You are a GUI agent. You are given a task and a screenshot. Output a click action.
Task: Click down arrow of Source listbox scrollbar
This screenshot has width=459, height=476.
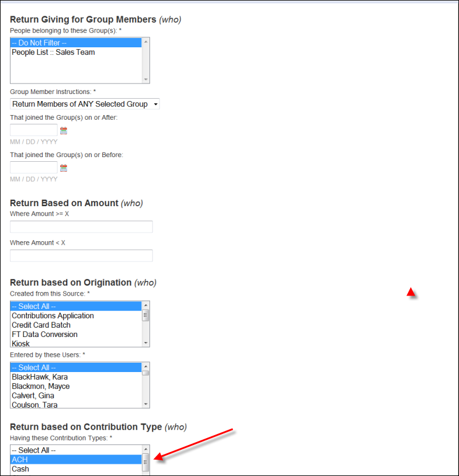point(146,343)
